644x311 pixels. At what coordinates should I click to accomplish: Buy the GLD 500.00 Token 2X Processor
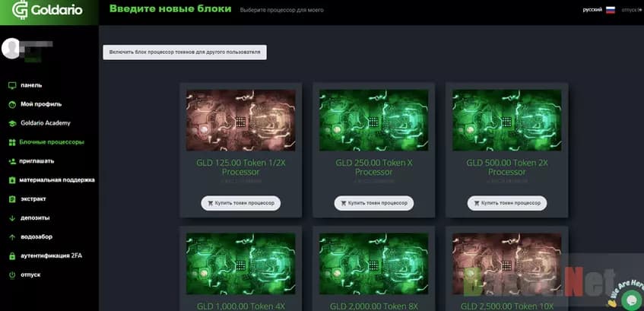point(507,203)
